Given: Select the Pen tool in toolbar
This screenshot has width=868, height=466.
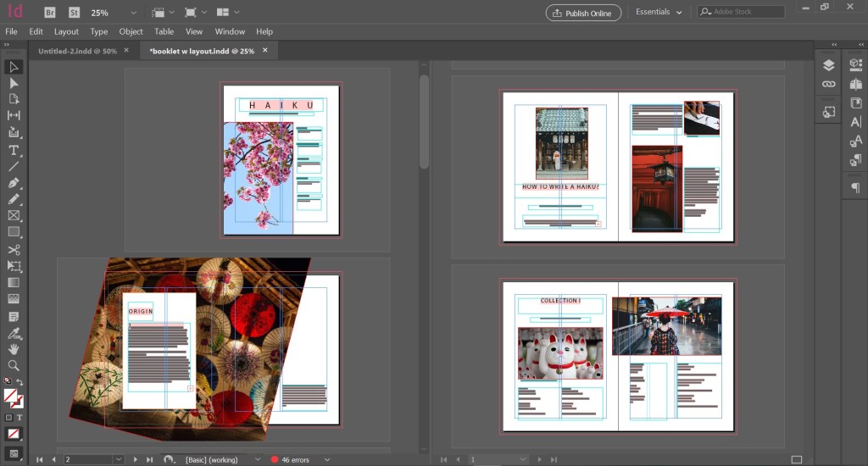Looking at the screenshot, I should tap(14, 183).
